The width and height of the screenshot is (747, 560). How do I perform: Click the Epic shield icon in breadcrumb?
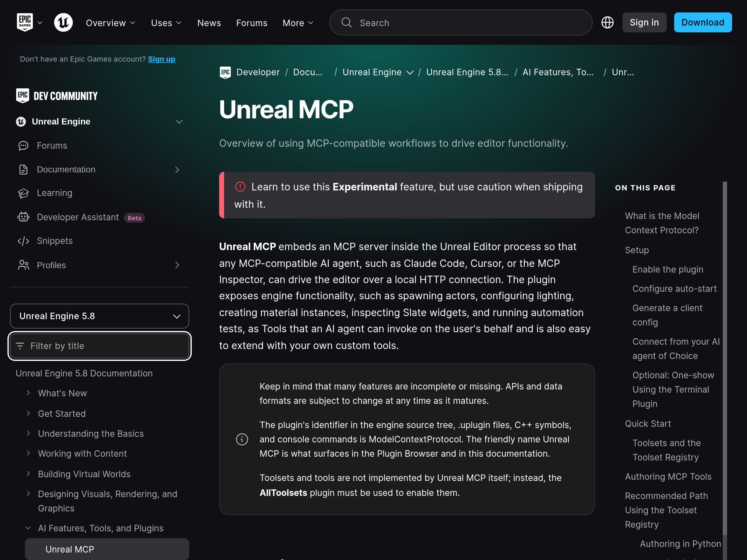(225, 72)
